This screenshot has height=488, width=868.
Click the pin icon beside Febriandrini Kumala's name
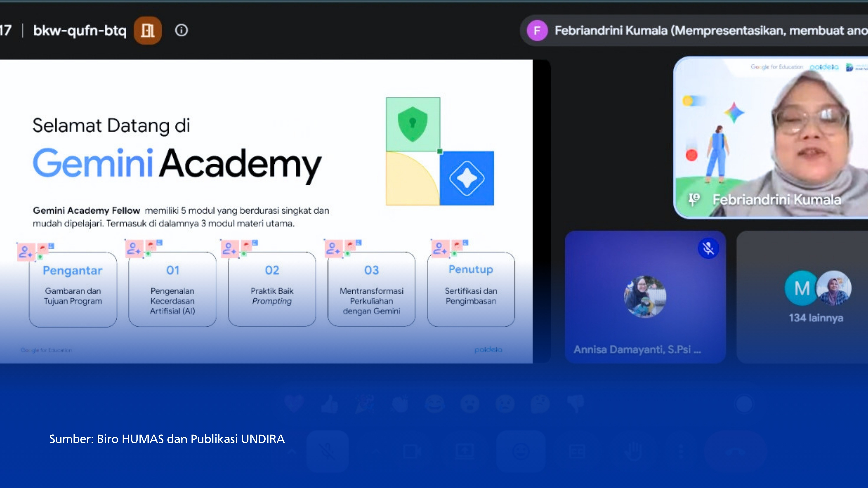[694, 199]
